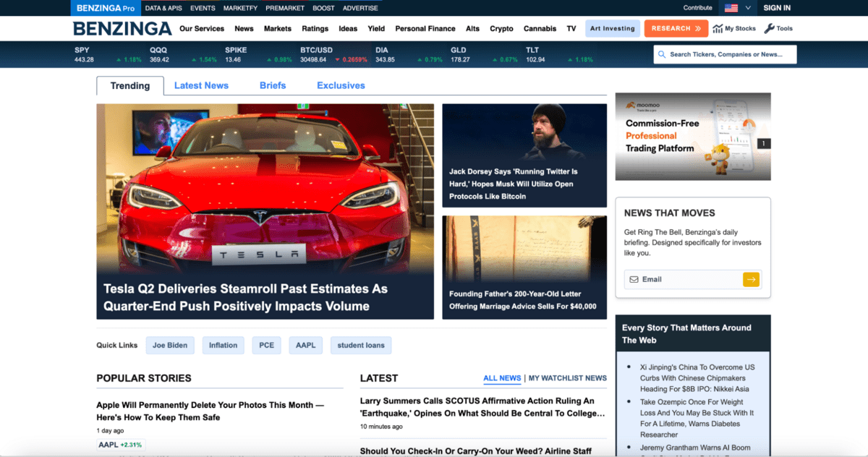The height and width of the screenshot is (457, 868).
Task: Click the BTC/USD ticker quote
Action: (333, 55)
